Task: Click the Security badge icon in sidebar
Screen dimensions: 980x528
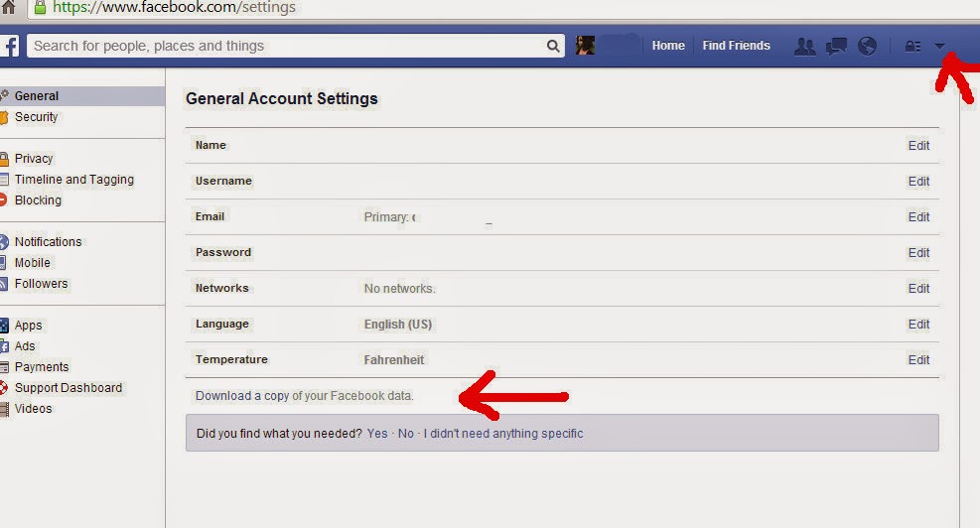Action: (4, 117)
